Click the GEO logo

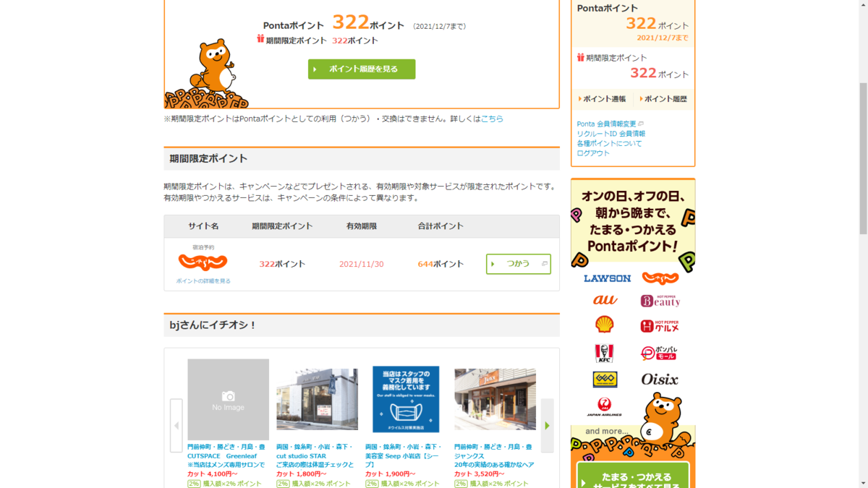(x=605, y=380)
